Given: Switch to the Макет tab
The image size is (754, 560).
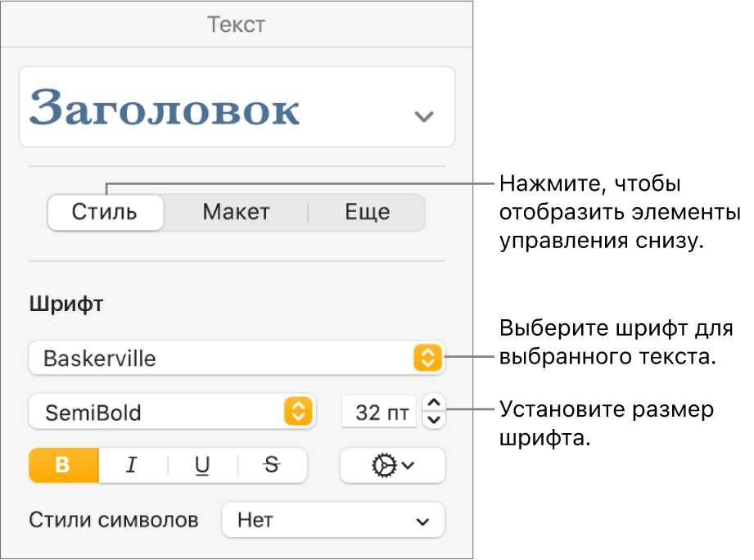Looking at the screenshot, I should pyautogui.click(x=236, y=213).
